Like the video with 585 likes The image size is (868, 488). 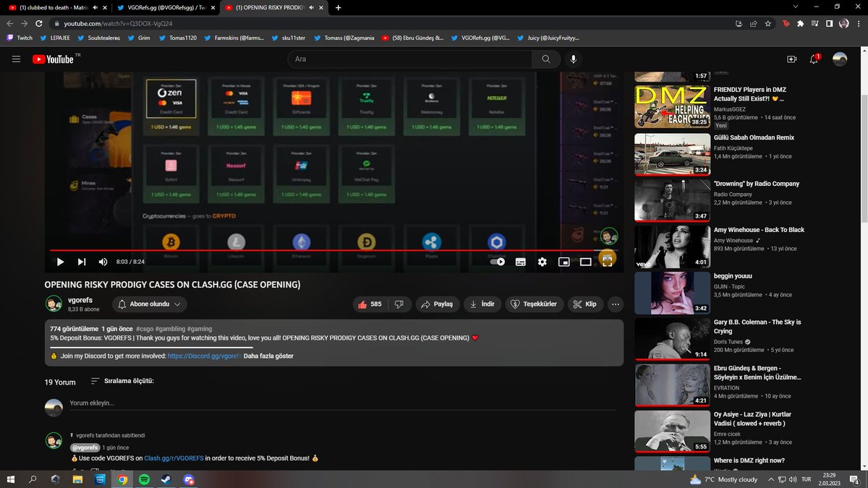point(370,304)
